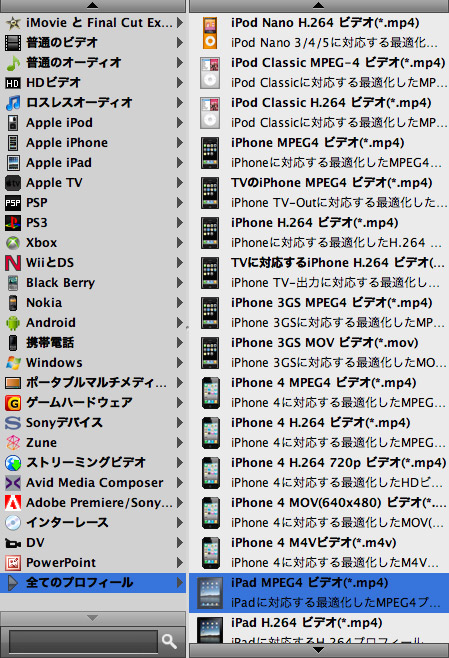The width and height of the screenshot is (449, 658).
Task: Click the WiiとDS red N icon
Action: coord(13,263)
